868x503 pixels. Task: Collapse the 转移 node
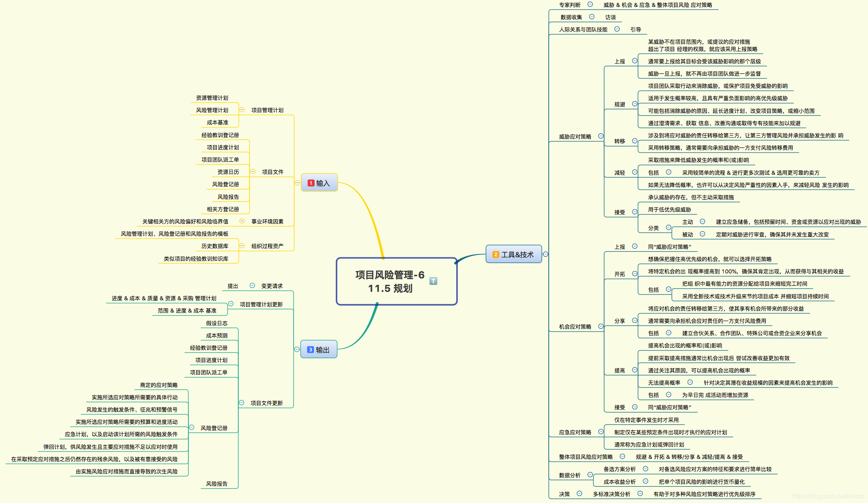(635, 141)
